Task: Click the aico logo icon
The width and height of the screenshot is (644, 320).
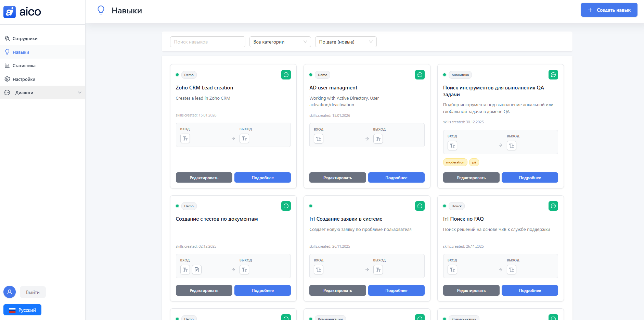Action: [10, 12]
